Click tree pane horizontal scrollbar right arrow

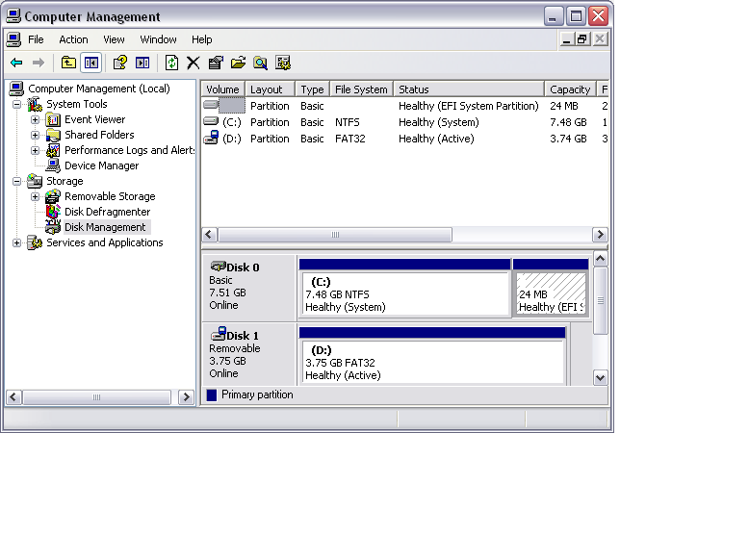point(186,397)
